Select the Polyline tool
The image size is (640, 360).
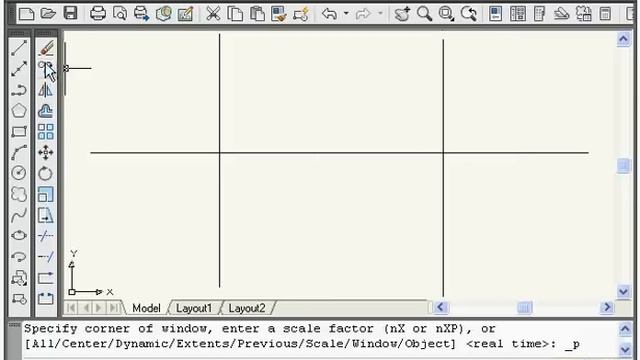click(x=19, y=90)
